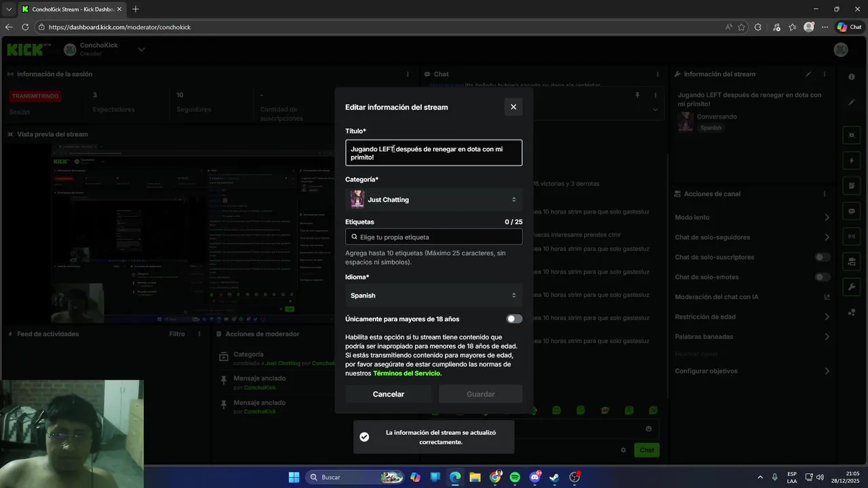Click the Kick logo in the dashboard header
This screenshot has height=488, width=868.
(x=28, y=49)
